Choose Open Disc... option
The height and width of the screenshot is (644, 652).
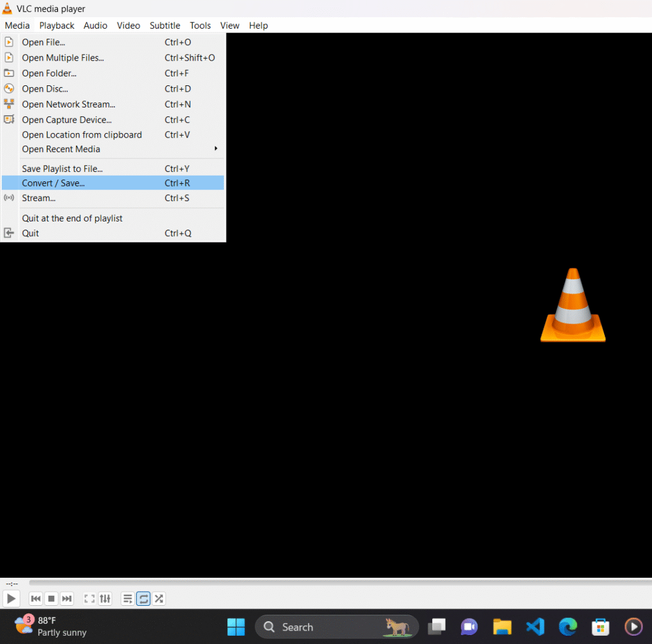click(113, 89)
